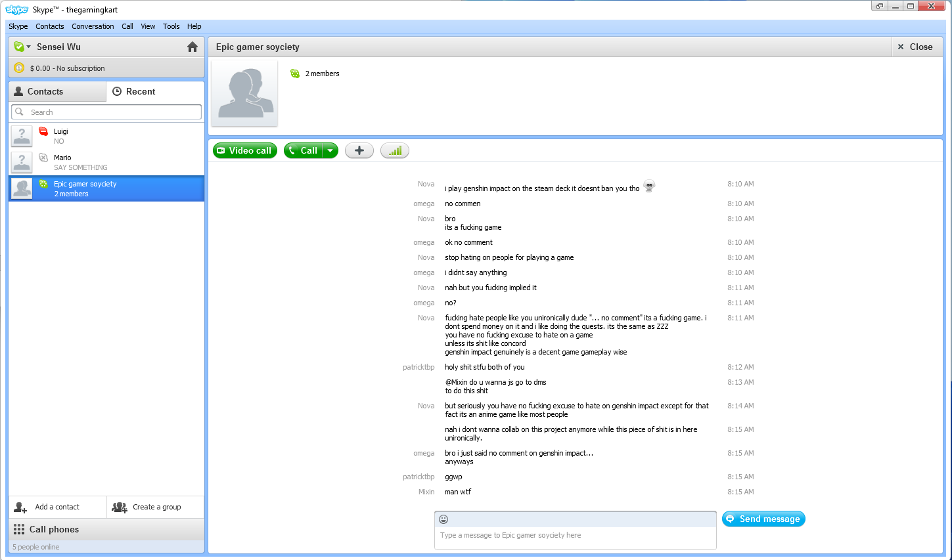The height and width of the screenshot is (560, 952).
Task: Open Skype Home via house icon
Action: [193, 47]
